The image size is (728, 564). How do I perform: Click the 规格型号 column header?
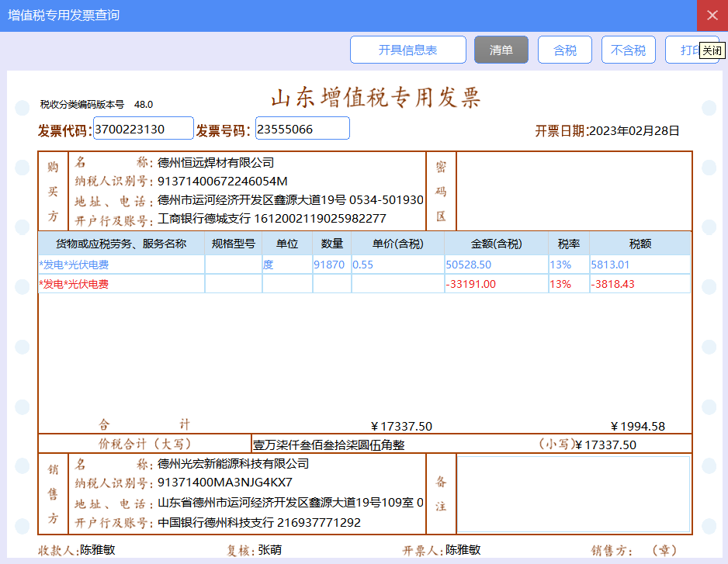coord(234,244)
